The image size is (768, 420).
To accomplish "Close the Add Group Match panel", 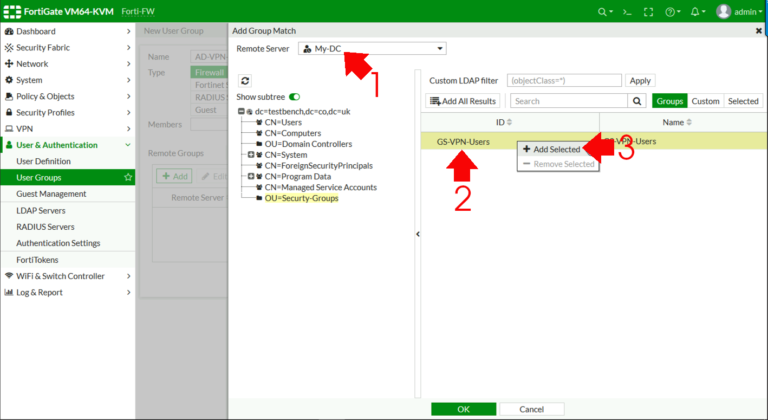I will [x=759, y=31].
